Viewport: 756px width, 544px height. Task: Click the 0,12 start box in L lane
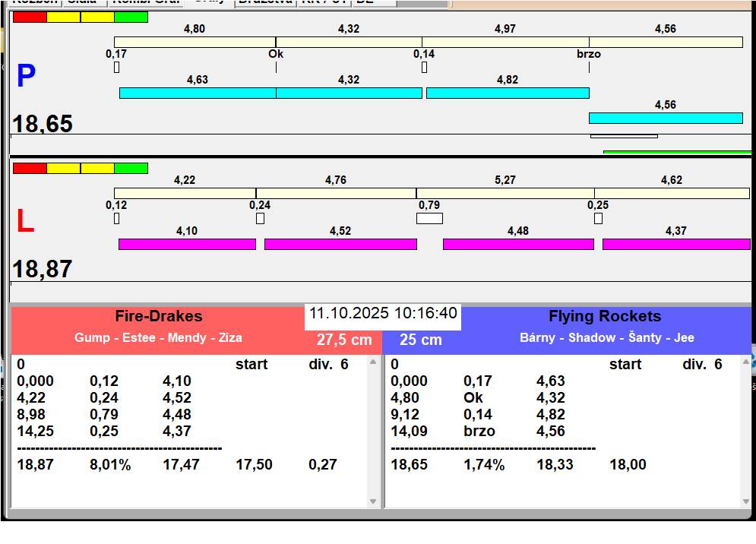116,219
